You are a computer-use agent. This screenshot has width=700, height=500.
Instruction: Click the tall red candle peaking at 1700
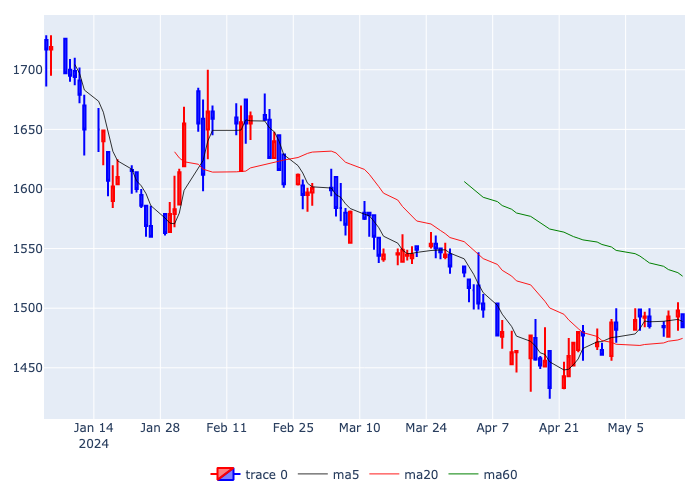coord(208,114)
